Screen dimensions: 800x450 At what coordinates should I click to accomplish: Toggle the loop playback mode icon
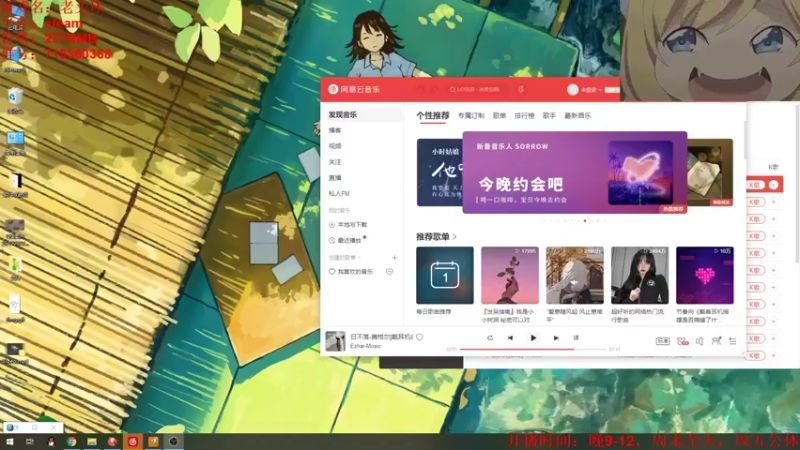pos(490,338)
